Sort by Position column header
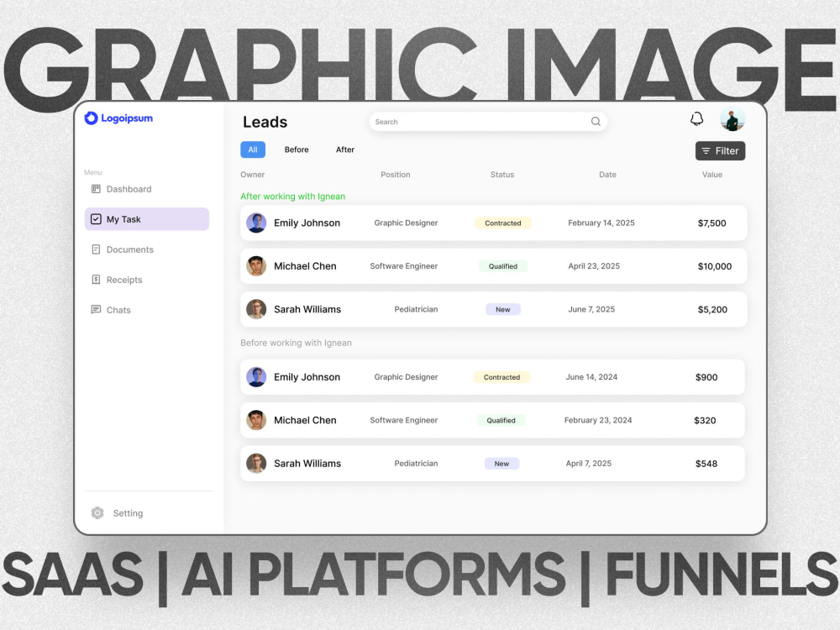 pos(396,175)
